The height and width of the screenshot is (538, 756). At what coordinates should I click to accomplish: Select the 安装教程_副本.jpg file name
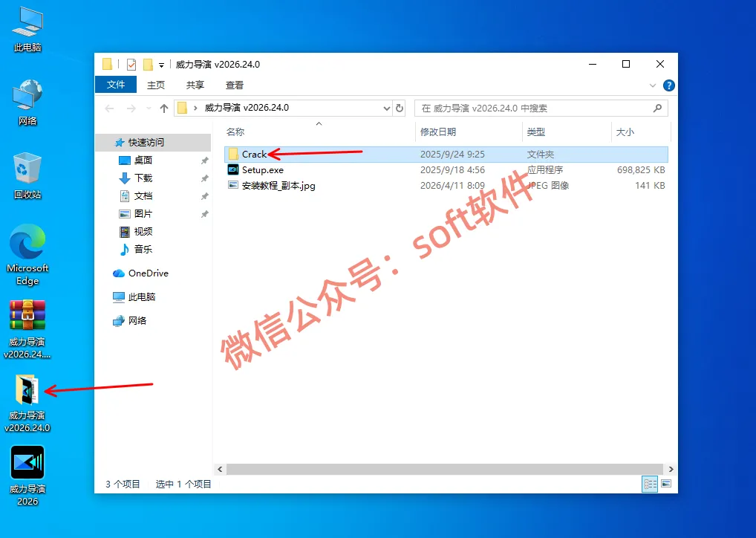(278, 186)
